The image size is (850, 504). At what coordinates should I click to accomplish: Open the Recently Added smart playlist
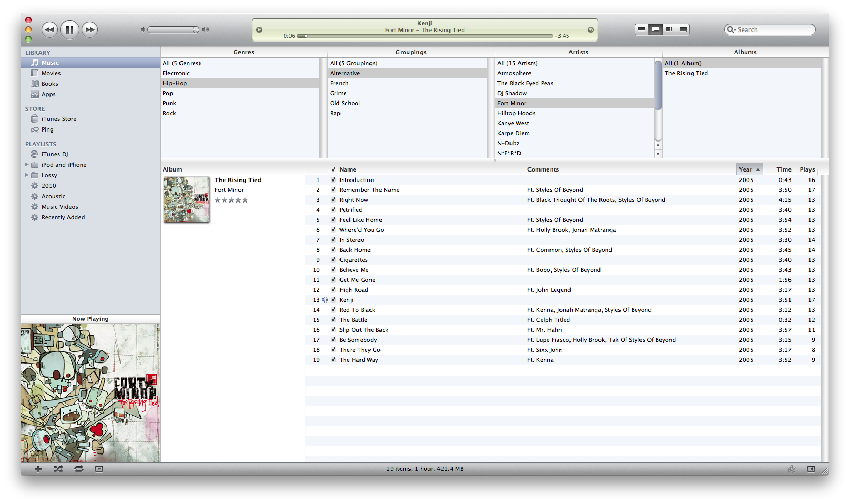click(91, 217)
